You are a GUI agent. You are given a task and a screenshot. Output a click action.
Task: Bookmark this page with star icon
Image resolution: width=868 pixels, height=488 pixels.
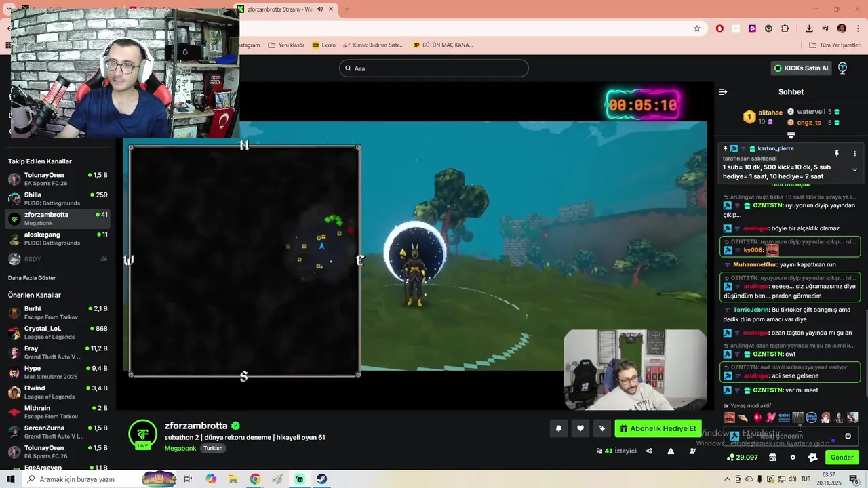pos(696,28)
